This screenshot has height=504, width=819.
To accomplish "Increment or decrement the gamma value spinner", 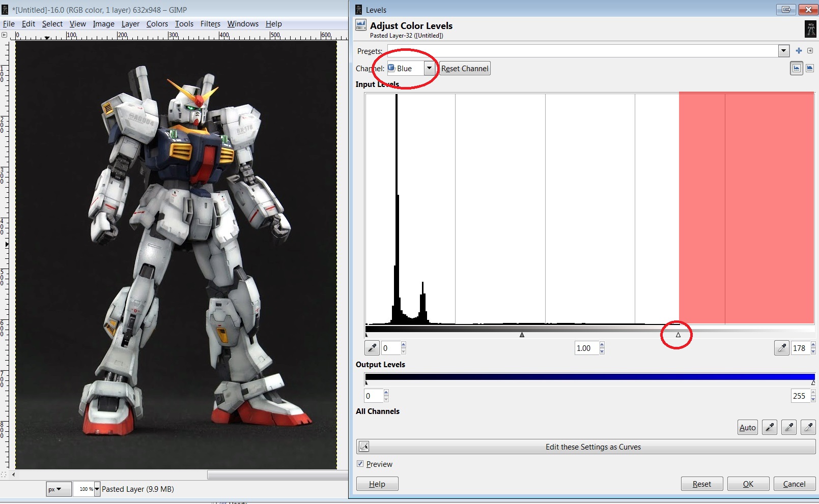I will pyautogui.click(x=602, y=348).
